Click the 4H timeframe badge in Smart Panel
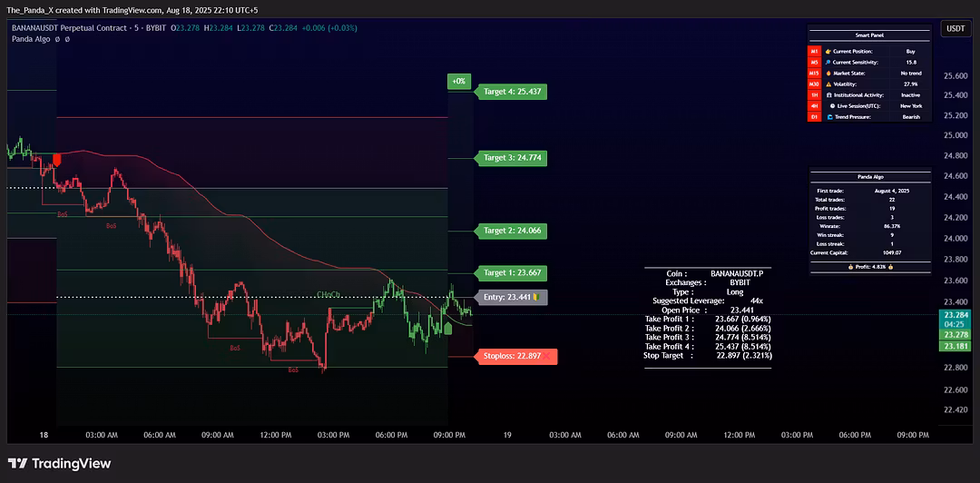The image size is (980, 483). pyautogui.click(x=815, y=105)
